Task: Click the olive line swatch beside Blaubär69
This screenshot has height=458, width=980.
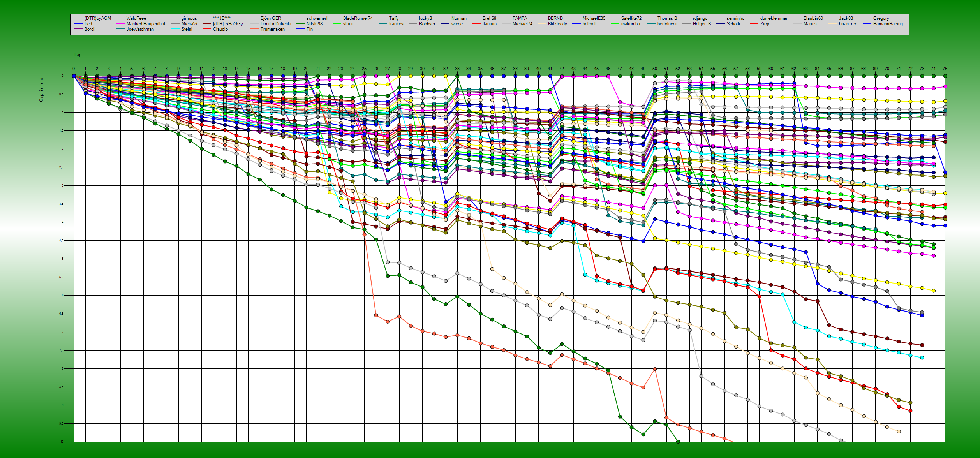Action: (798, 18)
